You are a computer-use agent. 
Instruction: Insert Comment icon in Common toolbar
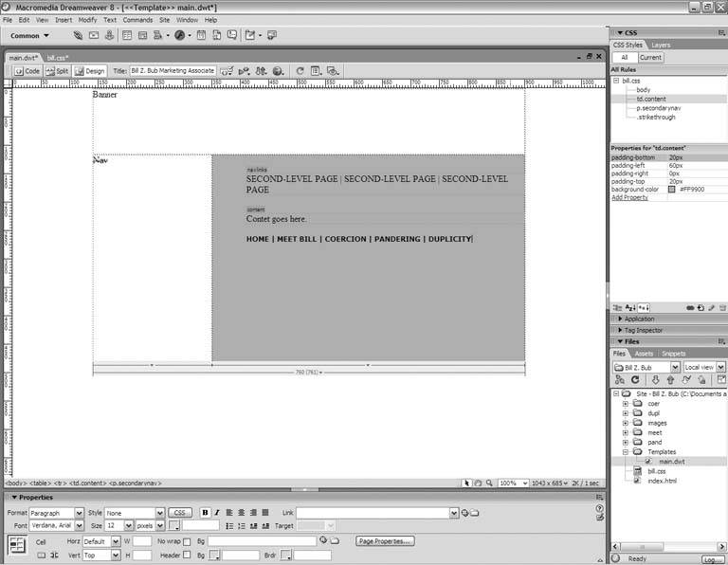[x=231, y=35]
